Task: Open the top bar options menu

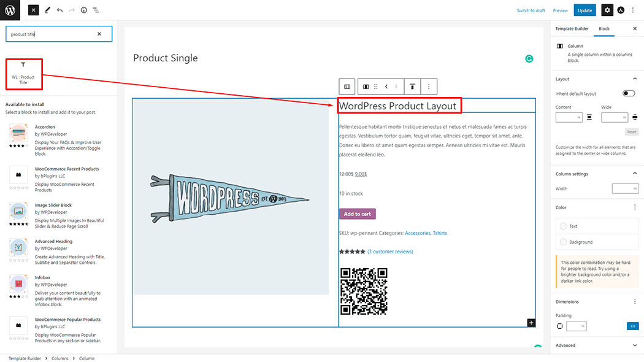Action: click(x=633, y=10)
